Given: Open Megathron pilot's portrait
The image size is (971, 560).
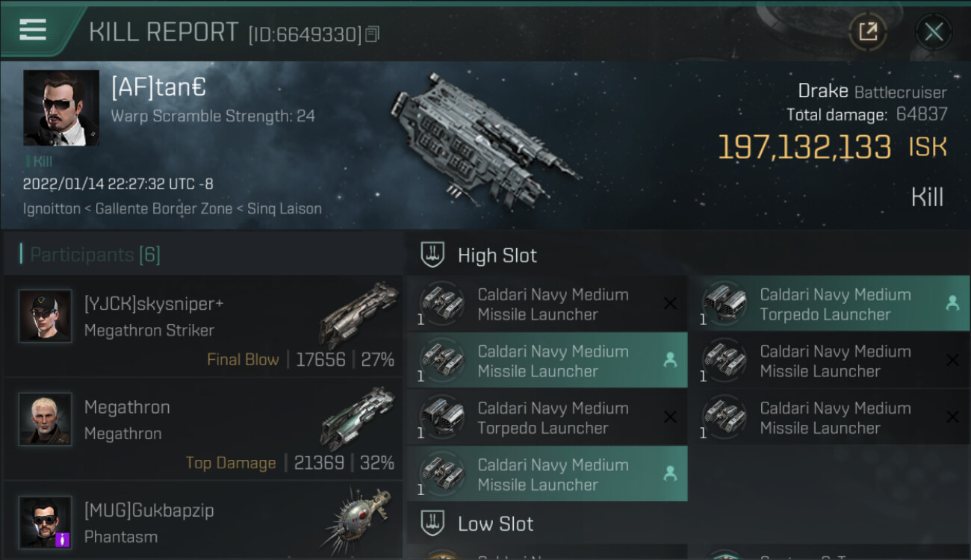Looking at the screenshot, I should coord(46,420).
